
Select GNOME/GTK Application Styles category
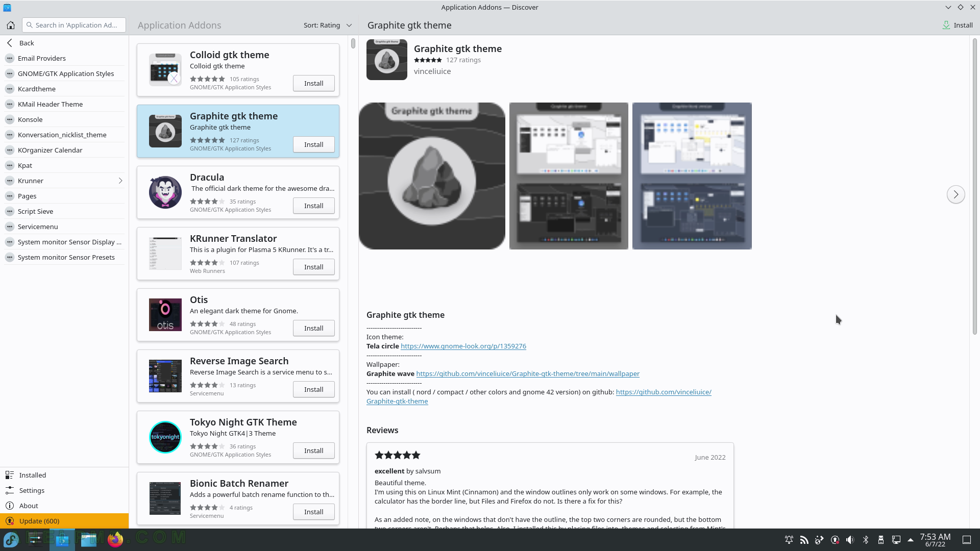coord(64,73)
